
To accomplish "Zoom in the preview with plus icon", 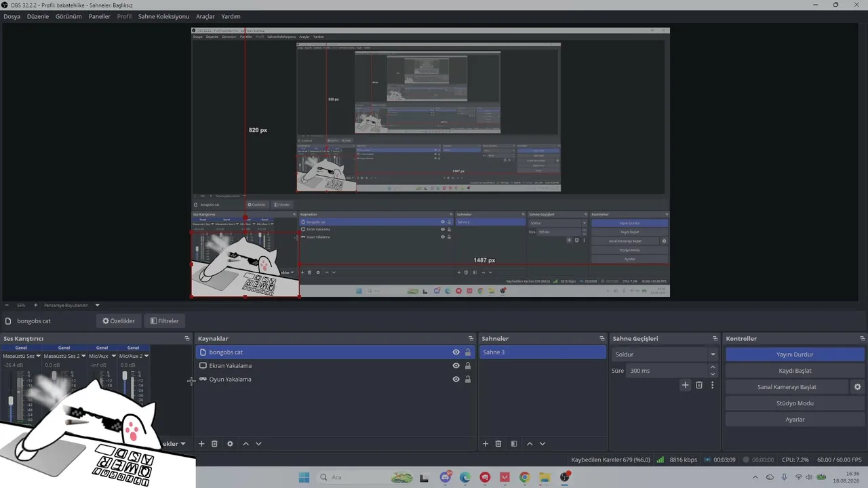I will [36, 305].
